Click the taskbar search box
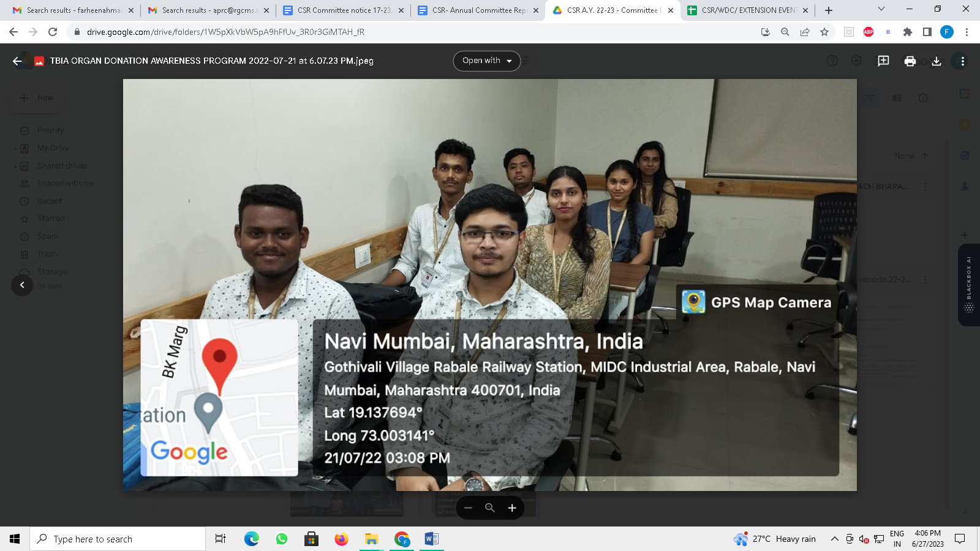 pyautogui.click(x=118, y=539)
